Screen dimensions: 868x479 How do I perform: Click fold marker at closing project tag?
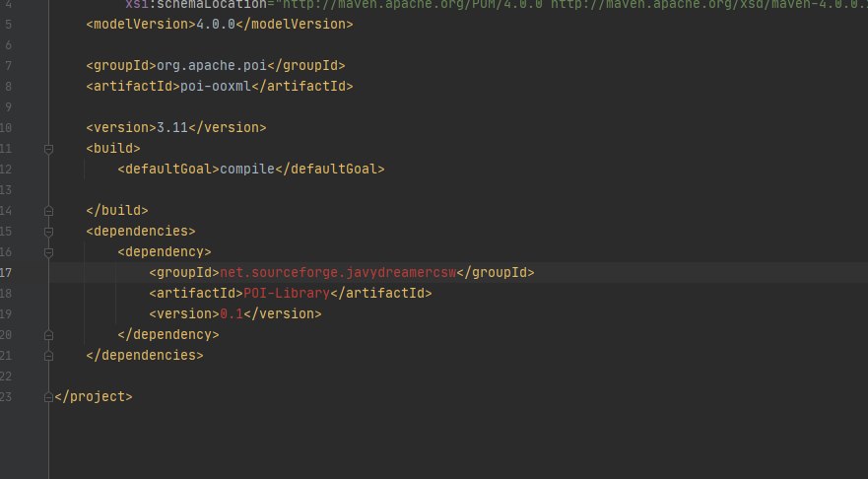pos(48,397)
